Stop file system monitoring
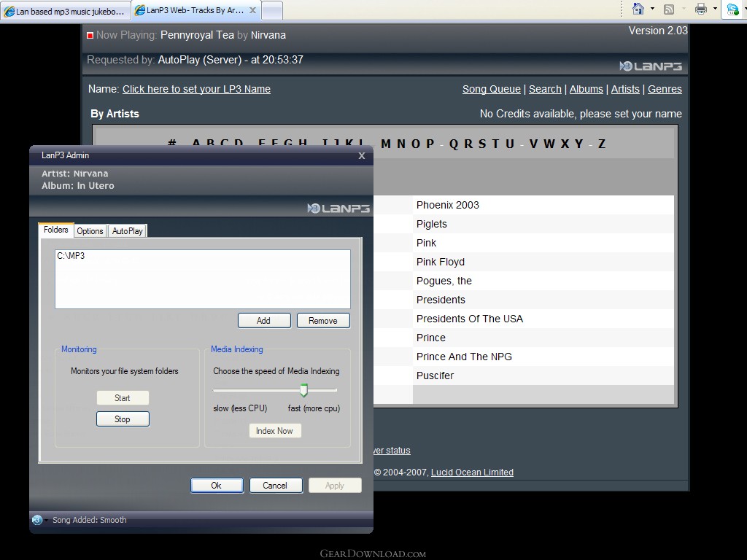Screen dimensions: 747x560 pos(123,419)
